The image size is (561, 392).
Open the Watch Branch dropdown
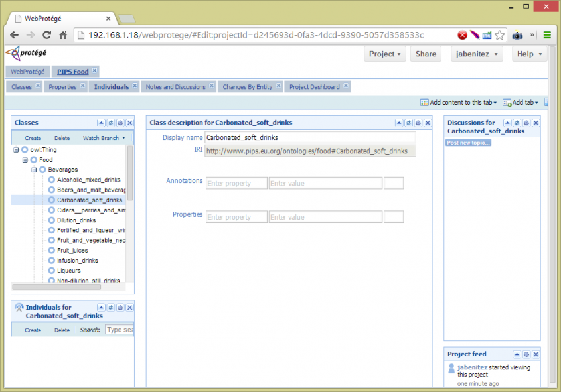(104, 138)
